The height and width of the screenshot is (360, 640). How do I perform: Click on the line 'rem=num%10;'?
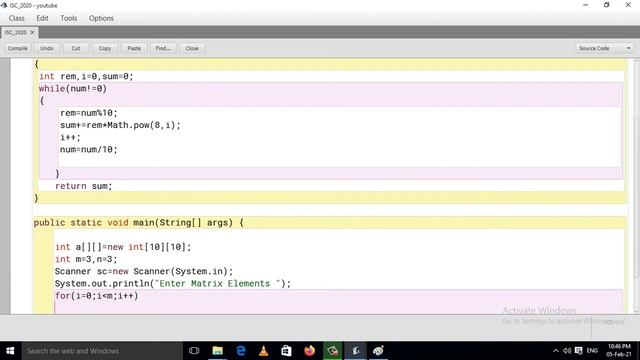pyautogui.click(x=89, y=113)
